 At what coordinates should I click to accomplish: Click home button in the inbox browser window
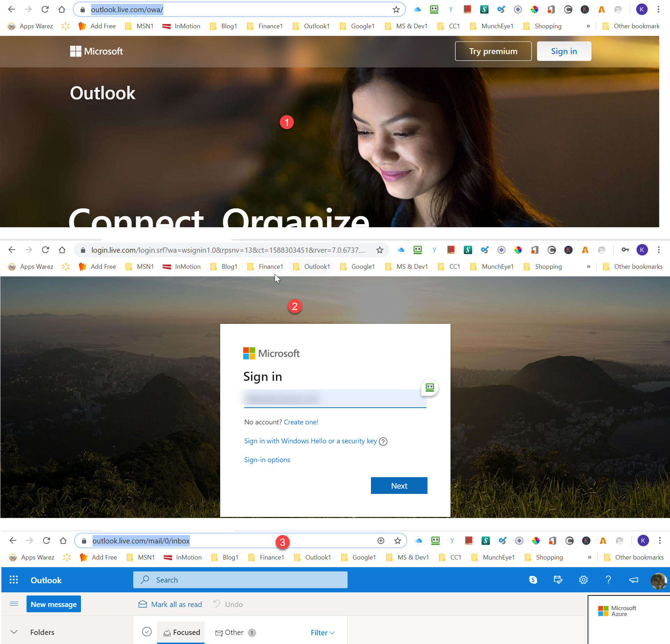click(x=63, y=541)
